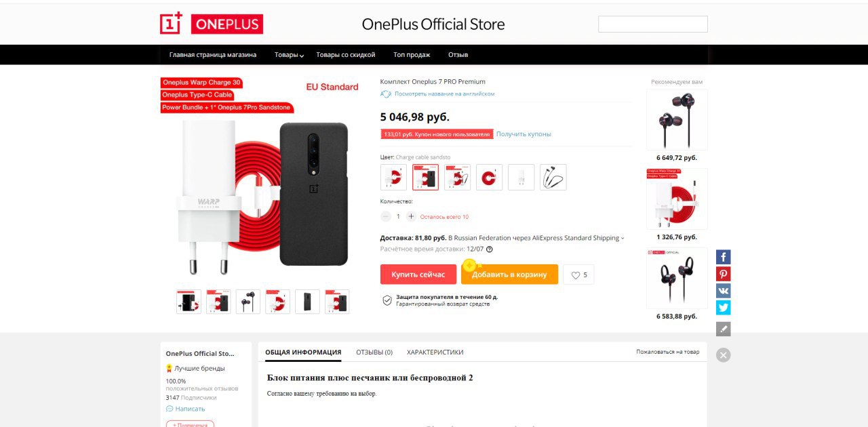868x427 pixels.
Task: Choose the red cable only color option
Action: tap(490, 177)
